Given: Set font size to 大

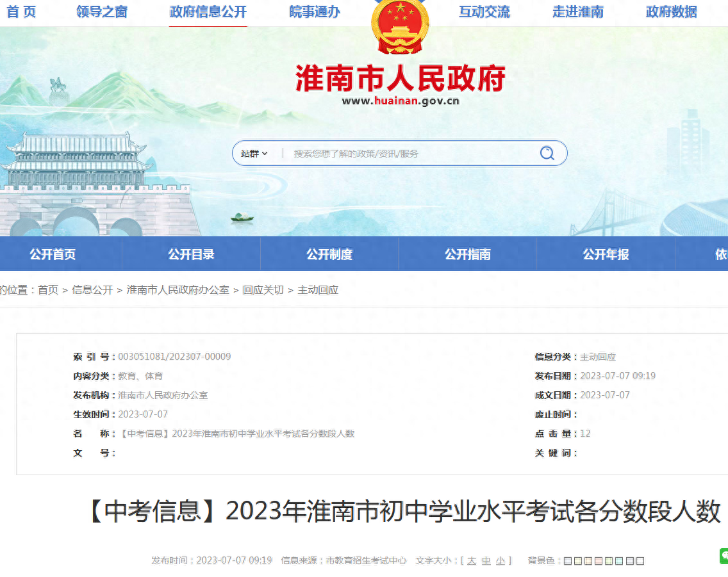Looking at the screenshot, I should (x=471, y=561).
